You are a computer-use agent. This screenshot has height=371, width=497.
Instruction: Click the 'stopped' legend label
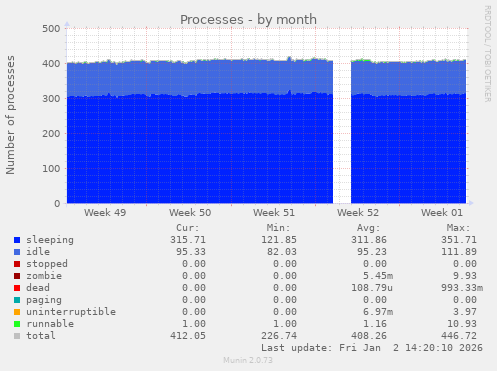(x=47, y=264)
